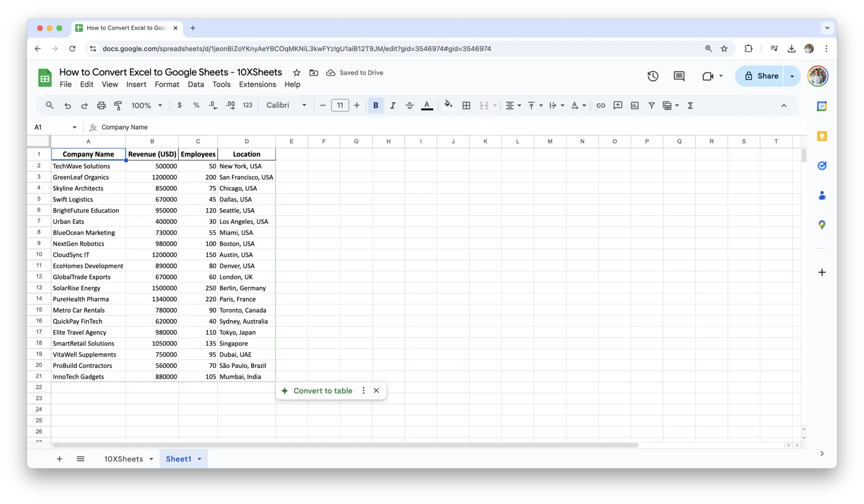Click the Share button
This screenshot has width=864, height=504.
click(761, 76)
